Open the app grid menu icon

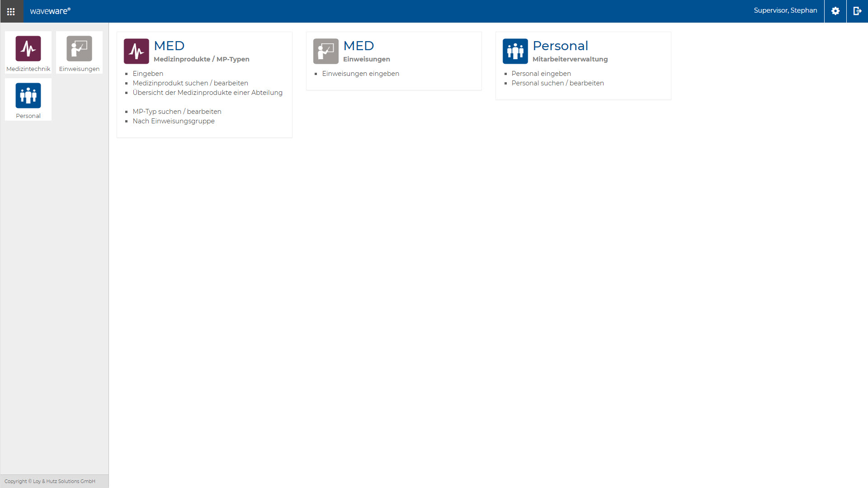click(x=11, y=11)
